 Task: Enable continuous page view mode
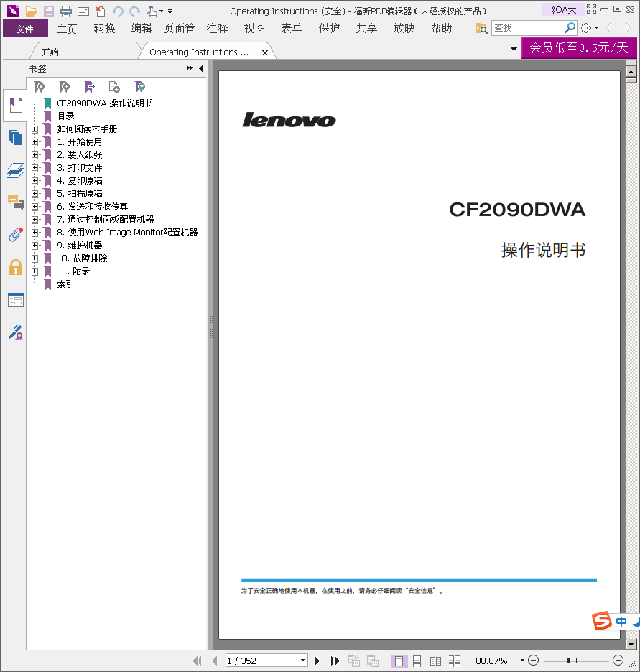[417, 661]
